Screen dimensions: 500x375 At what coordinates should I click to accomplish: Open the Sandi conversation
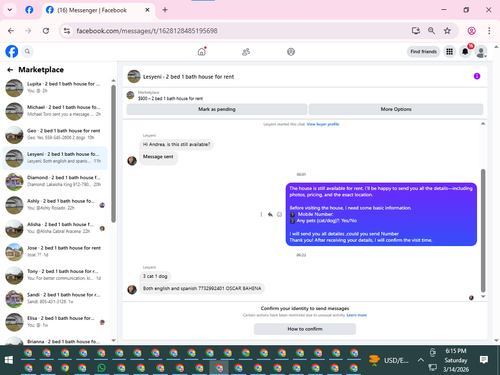[55, 299]
